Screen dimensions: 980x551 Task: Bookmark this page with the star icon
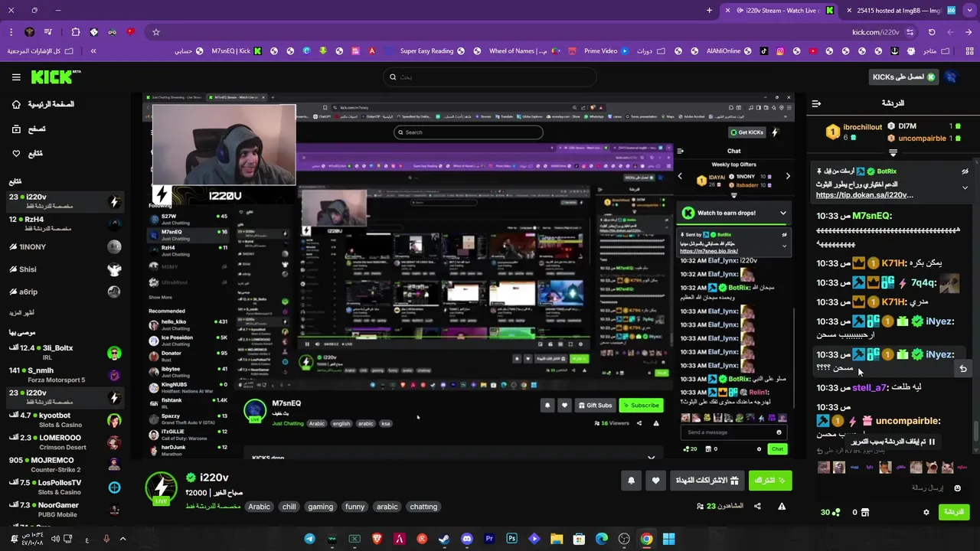click(156, 32)
